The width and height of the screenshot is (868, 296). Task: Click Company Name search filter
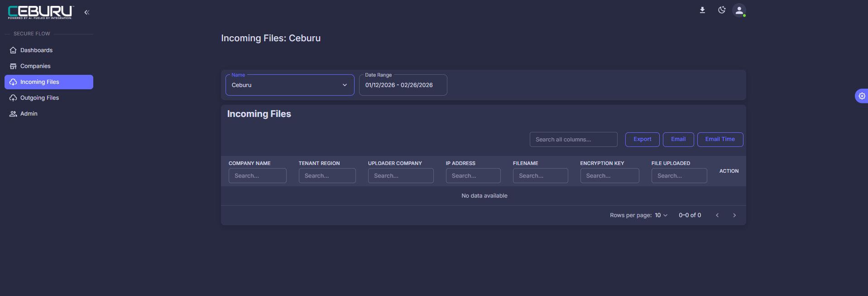(258, 176)
